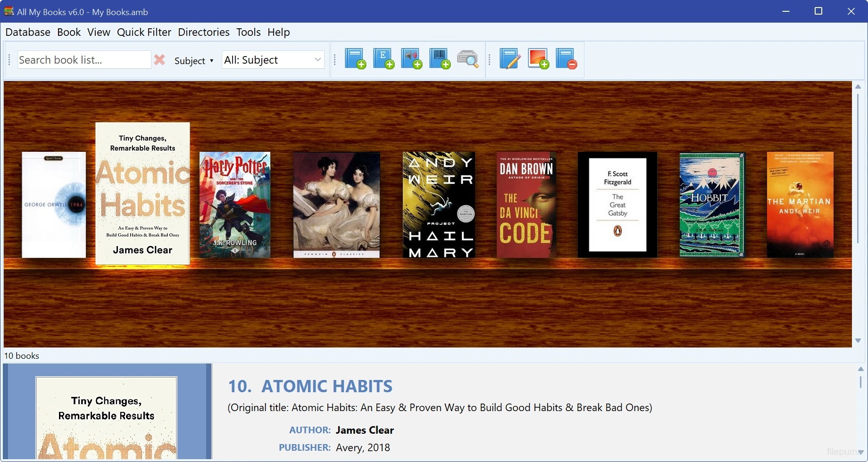
Task: Open the Tools menu
Action: click(249, 32)
